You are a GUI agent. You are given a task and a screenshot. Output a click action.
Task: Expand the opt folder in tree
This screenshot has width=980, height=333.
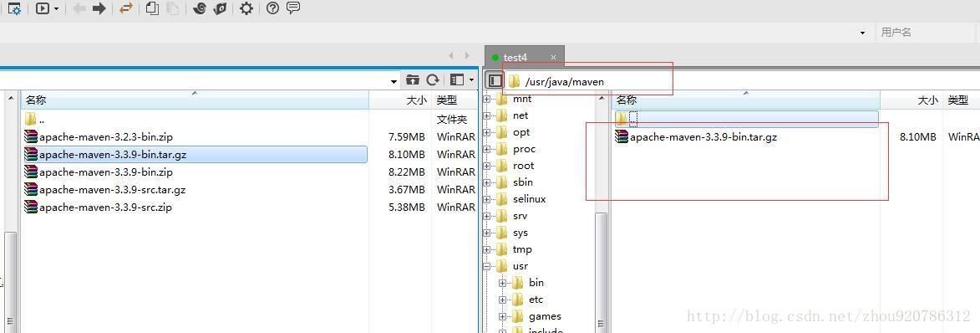(x=487, y=133)
